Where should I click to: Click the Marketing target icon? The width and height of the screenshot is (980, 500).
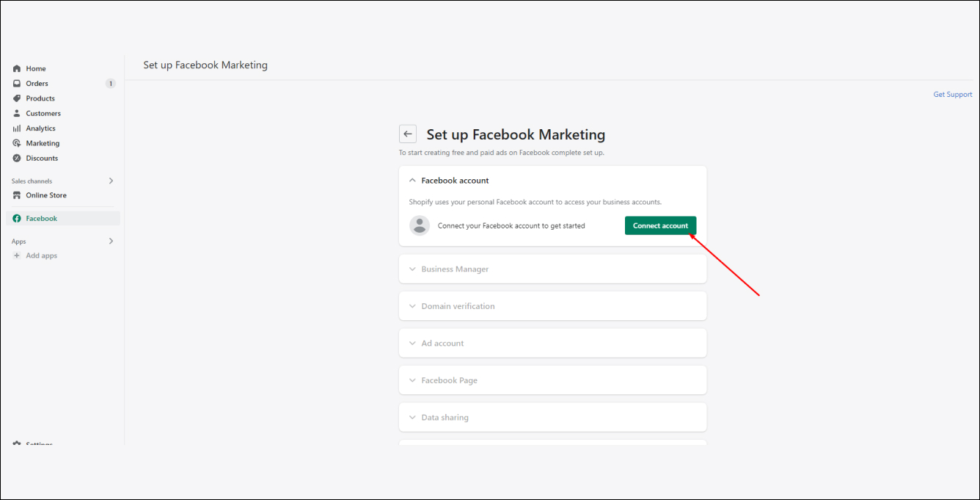(x=17, y=143)
